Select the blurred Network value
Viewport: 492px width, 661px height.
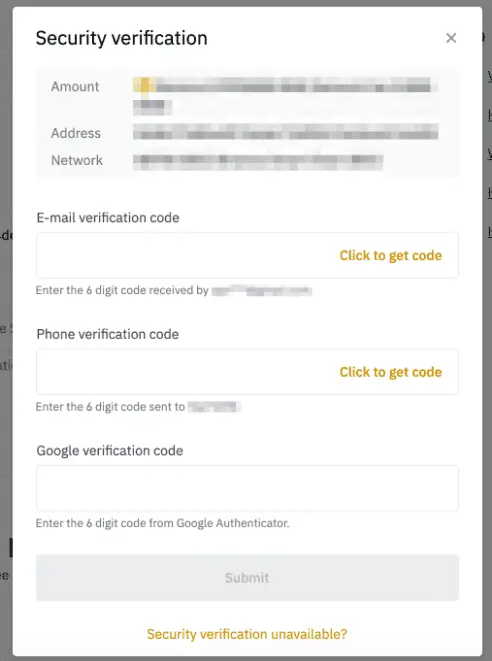pyautogui.click(x=258, y=162)
